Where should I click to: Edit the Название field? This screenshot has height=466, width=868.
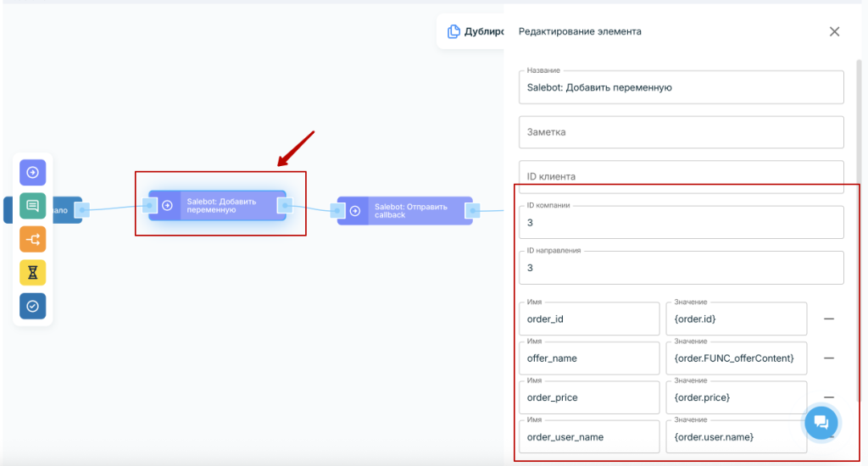(681, 87)
